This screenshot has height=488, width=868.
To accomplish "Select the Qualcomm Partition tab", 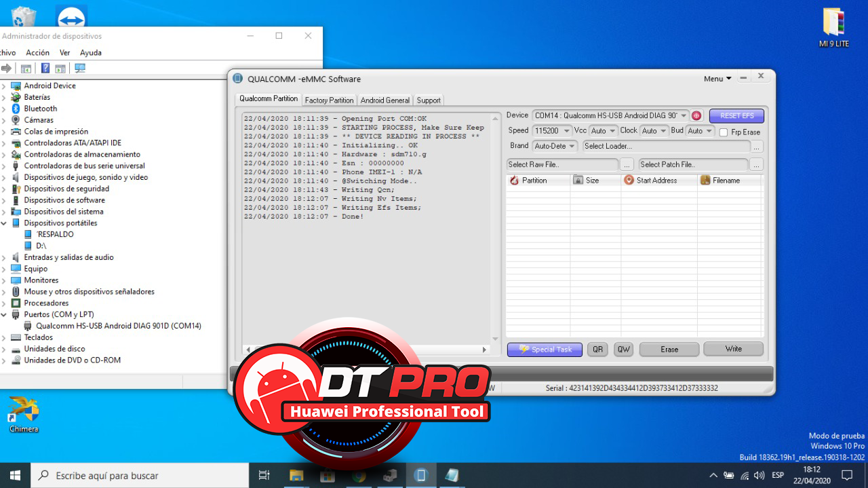I will coord(269,99).
